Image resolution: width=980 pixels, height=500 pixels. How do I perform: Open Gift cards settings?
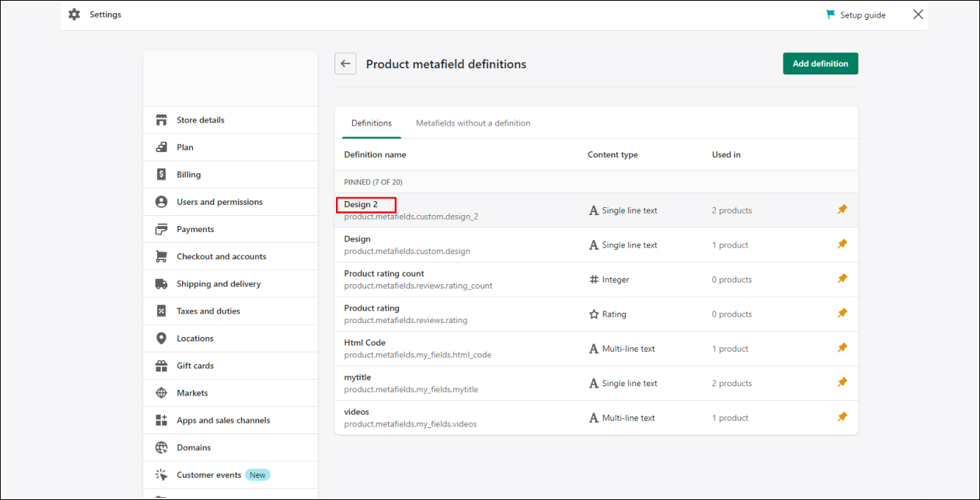click(x=230, y=366)
